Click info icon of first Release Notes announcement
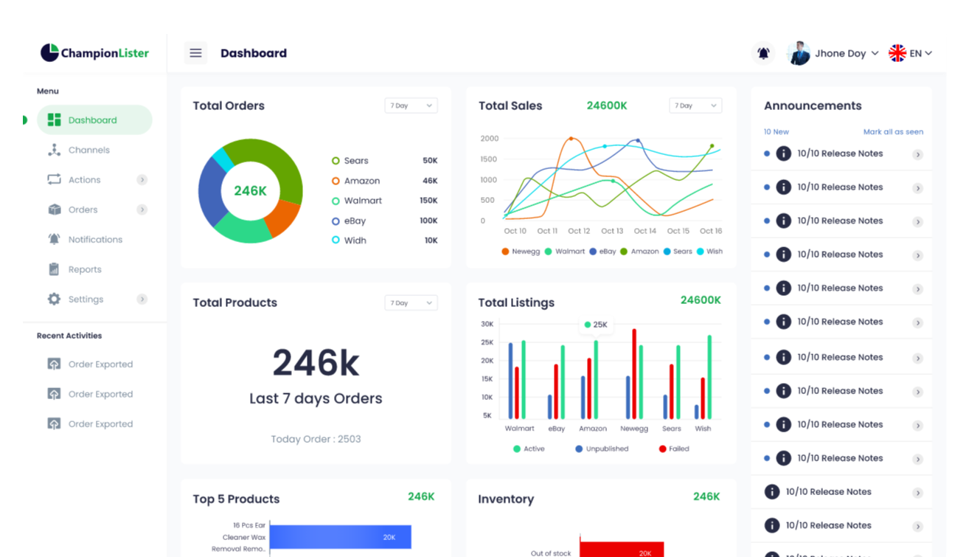 784,153
